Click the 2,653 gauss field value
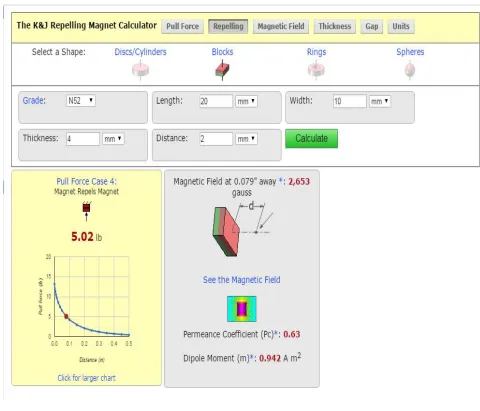Image resolution: width=480 pixels, height=411 pixels. [299, 181]
